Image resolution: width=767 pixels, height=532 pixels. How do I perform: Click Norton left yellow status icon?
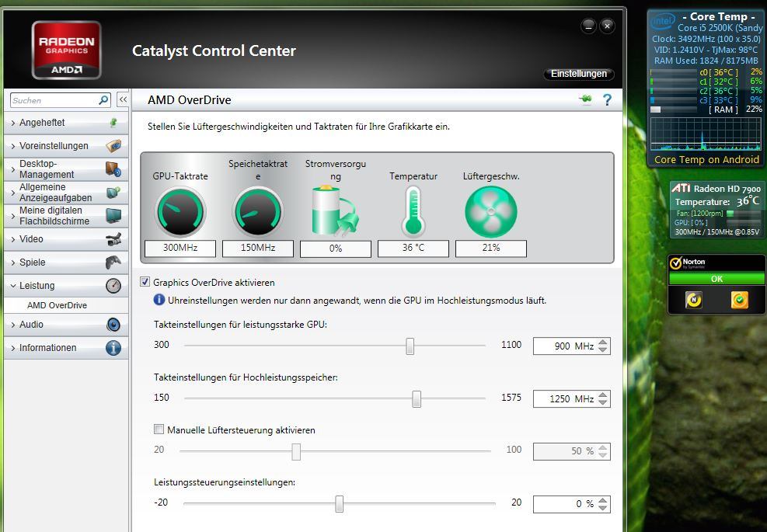(x=694, y=299)
